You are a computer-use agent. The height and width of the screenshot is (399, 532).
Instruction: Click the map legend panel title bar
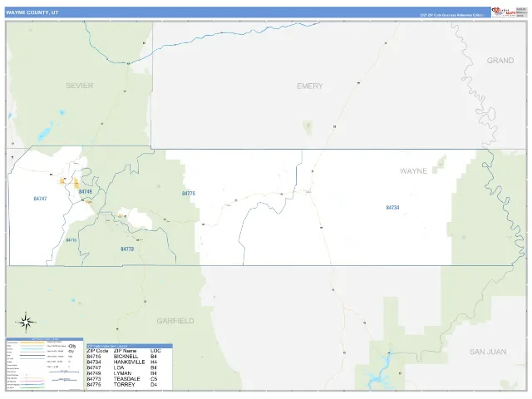pyautogui.click(x=44, y=339)
